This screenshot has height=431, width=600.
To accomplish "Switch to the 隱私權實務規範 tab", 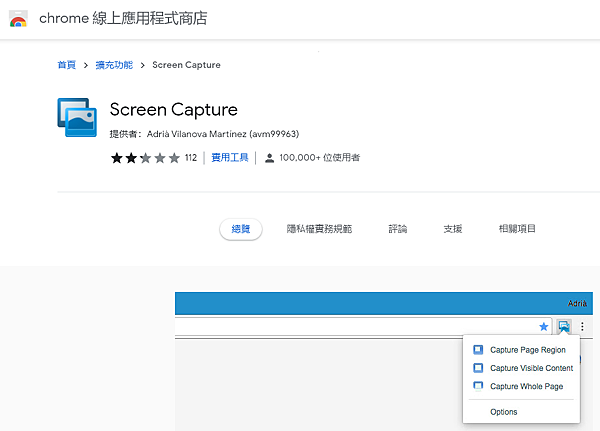I will (x=319, y=229).
